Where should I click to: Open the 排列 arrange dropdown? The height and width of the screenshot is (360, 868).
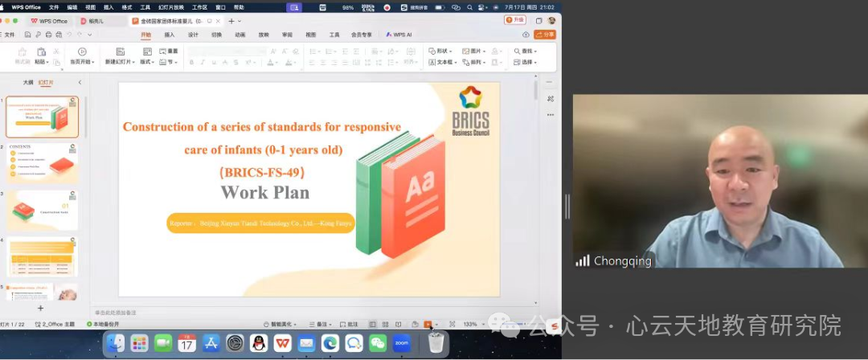[474, 62]
